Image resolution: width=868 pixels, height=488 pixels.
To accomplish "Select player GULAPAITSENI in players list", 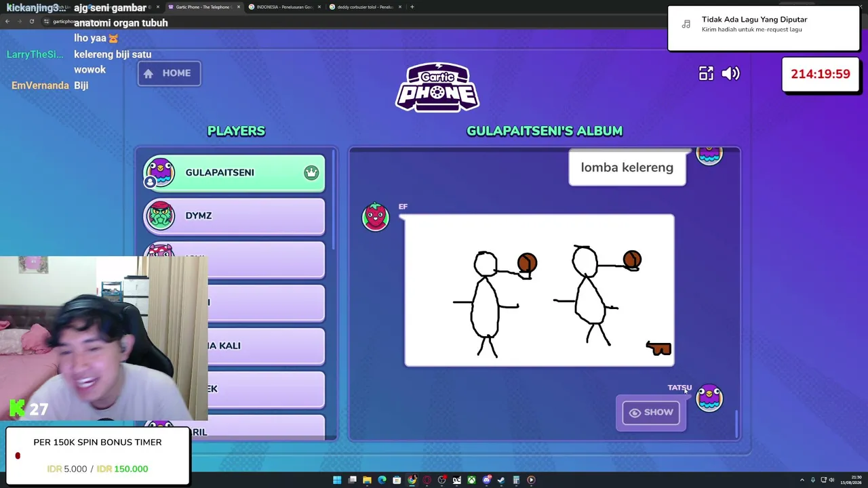I will tap(234, 173).
